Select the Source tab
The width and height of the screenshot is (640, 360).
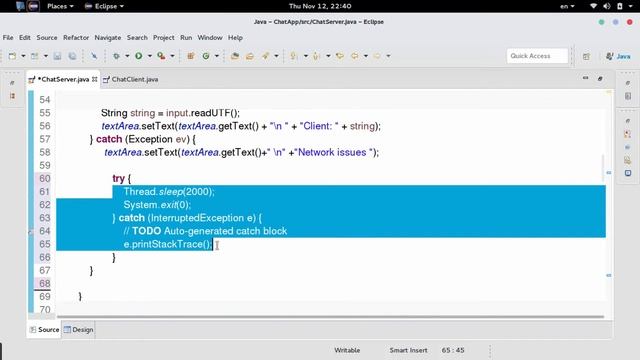coord(44,329)
